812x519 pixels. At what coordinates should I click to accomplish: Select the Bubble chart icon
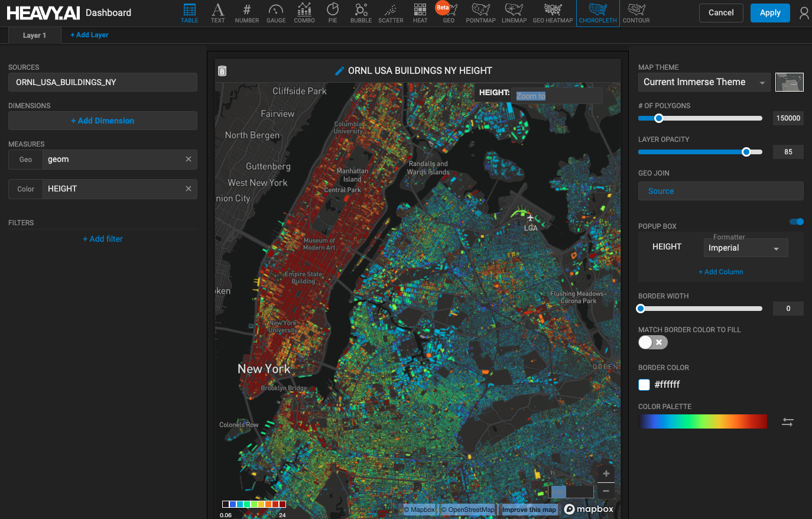tap(360, 13)
